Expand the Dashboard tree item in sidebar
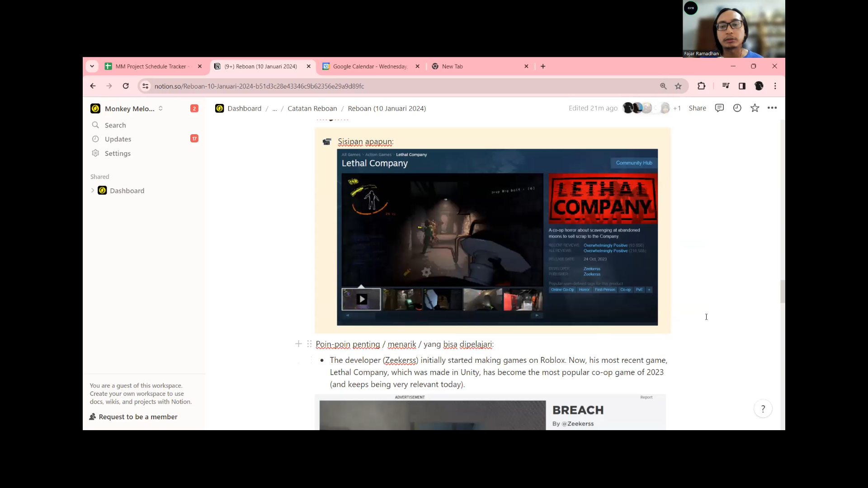The width and height of the screenshot is (868, 488). [93, 190]
